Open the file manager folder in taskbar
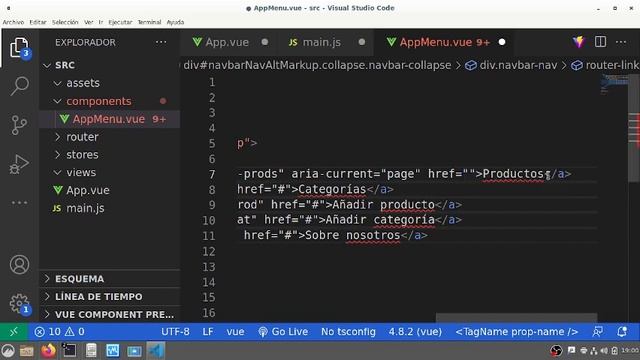The height and width of the screenshot is (360, 640). click(27, 351)
